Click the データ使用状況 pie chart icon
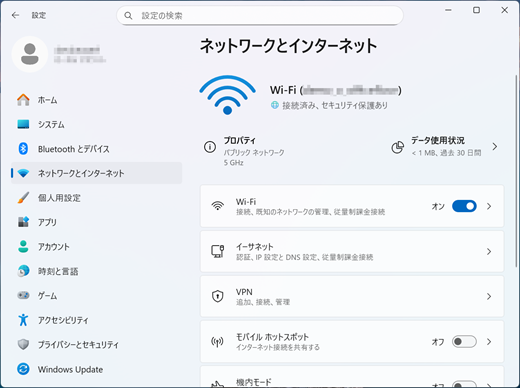 tap(397, 147)
